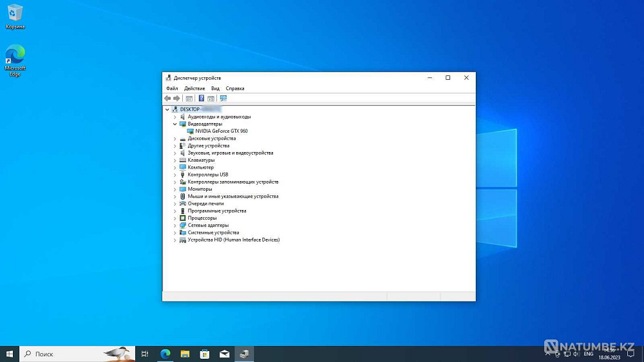Open Microsoft Store from the taskbar
The image size is (644, 362).
click(205, 354)
